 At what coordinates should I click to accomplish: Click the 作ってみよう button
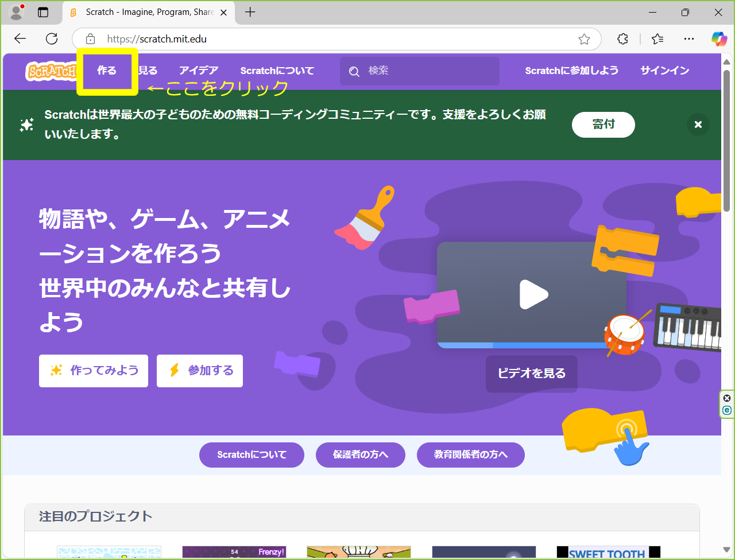pyautogui.click(x=94, y=371)
